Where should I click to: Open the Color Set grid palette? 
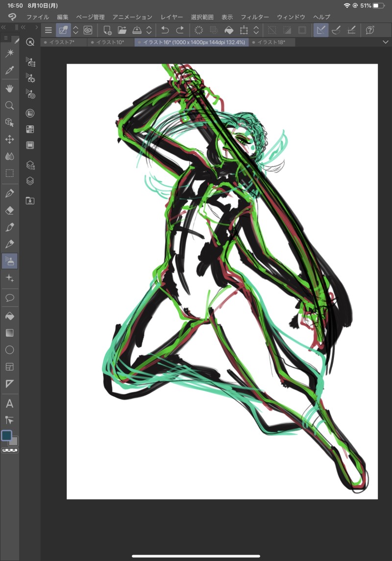(30, 129)
